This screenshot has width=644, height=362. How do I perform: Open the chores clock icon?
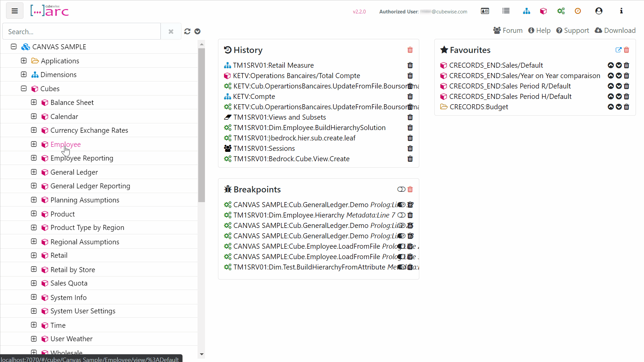(578, 11)
